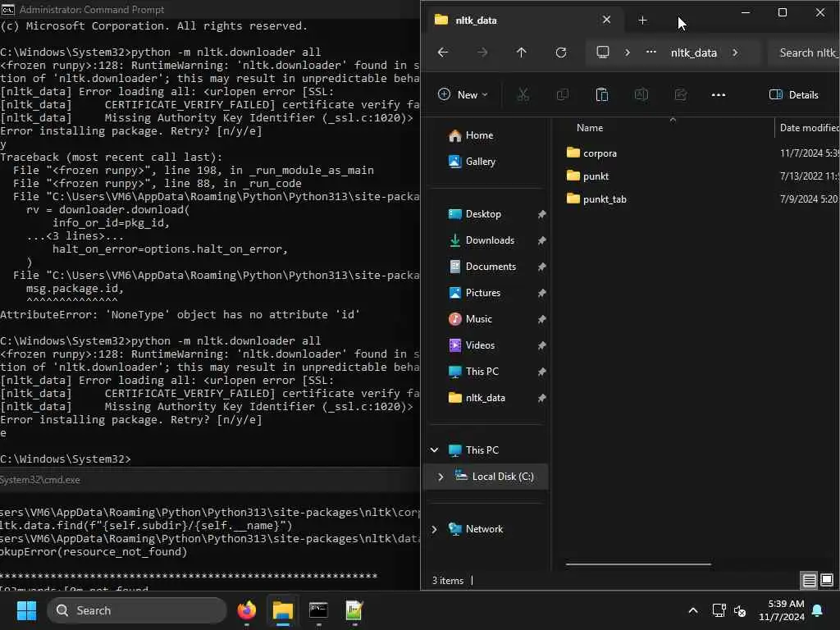Click the network status tray icon
The image size is (840, 630).
click(x=719, y=610)
